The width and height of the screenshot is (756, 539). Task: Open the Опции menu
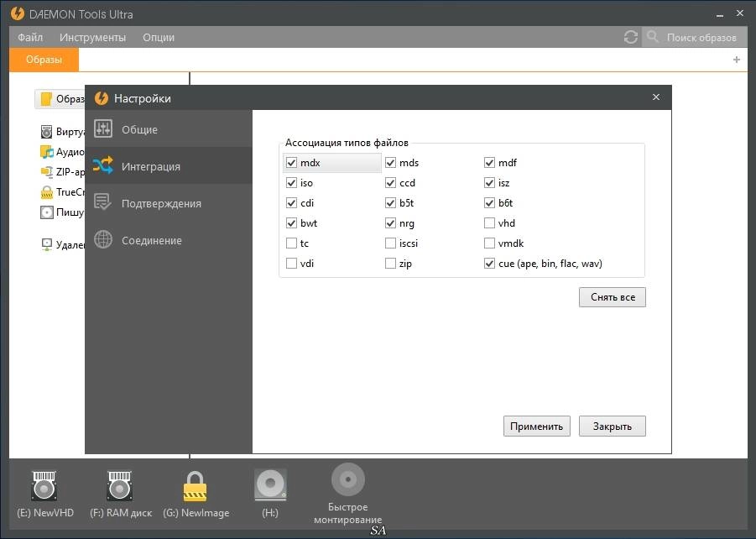point(159,37)
